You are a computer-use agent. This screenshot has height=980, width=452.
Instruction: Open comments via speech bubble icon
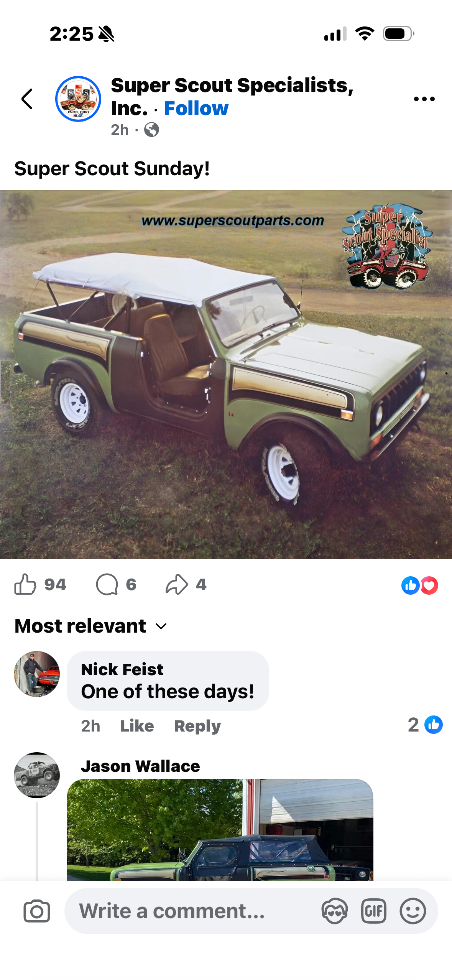[x=107, y=584]
